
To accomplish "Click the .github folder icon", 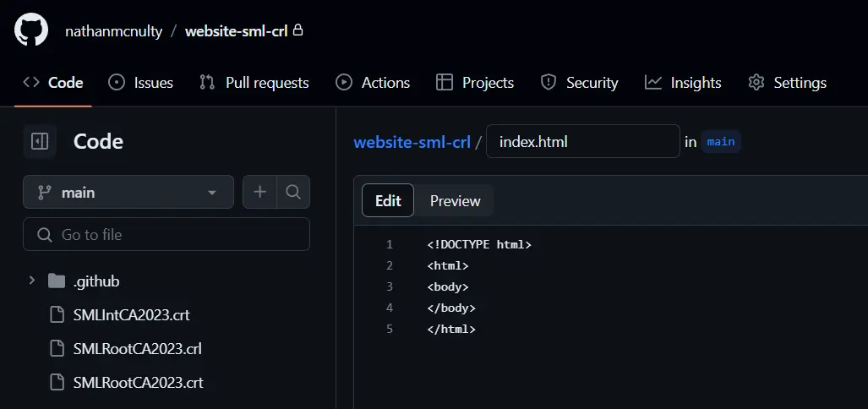I will coord(57,281).
